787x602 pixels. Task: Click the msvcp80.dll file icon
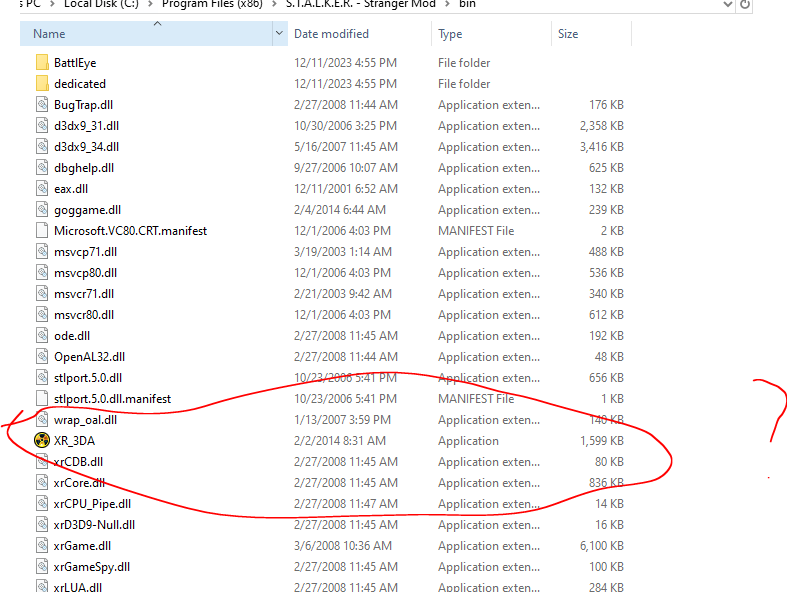click(43, 273)
